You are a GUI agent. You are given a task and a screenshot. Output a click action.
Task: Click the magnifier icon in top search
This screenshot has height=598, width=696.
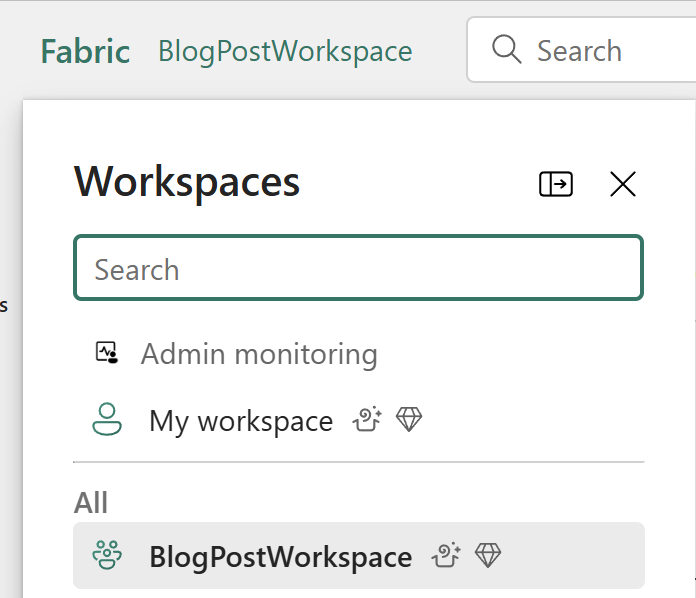coord(506,49)
